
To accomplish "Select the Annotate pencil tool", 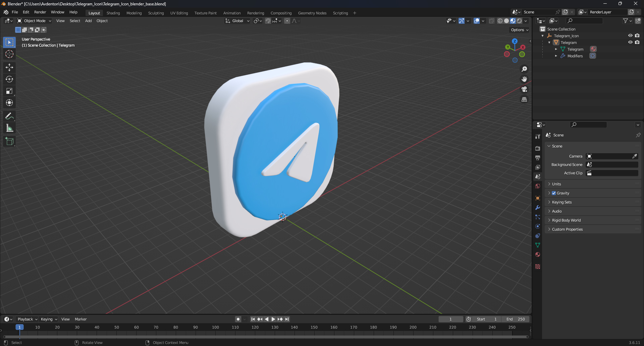I will click(x=9, y=116).
